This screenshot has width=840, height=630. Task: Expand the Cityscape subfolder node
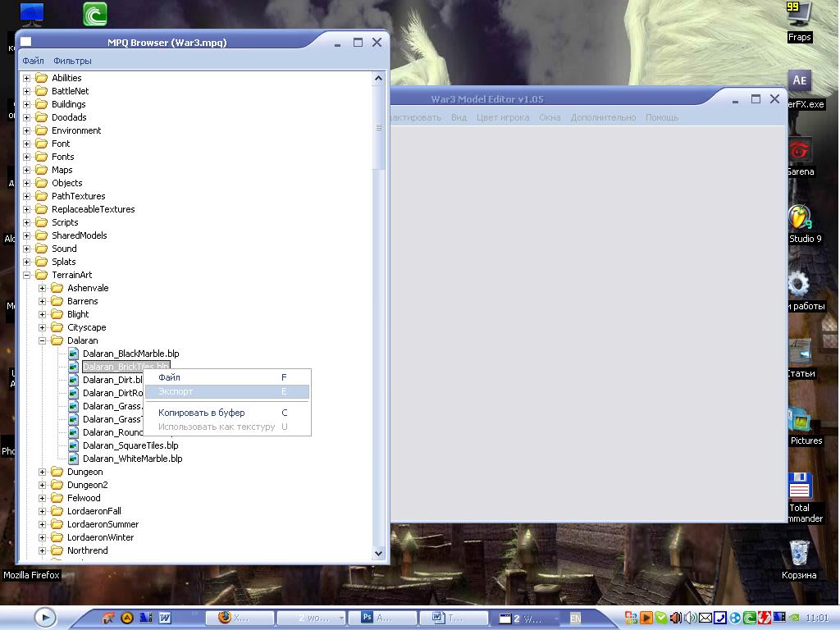pyautogui.click(x=43, y=327)
